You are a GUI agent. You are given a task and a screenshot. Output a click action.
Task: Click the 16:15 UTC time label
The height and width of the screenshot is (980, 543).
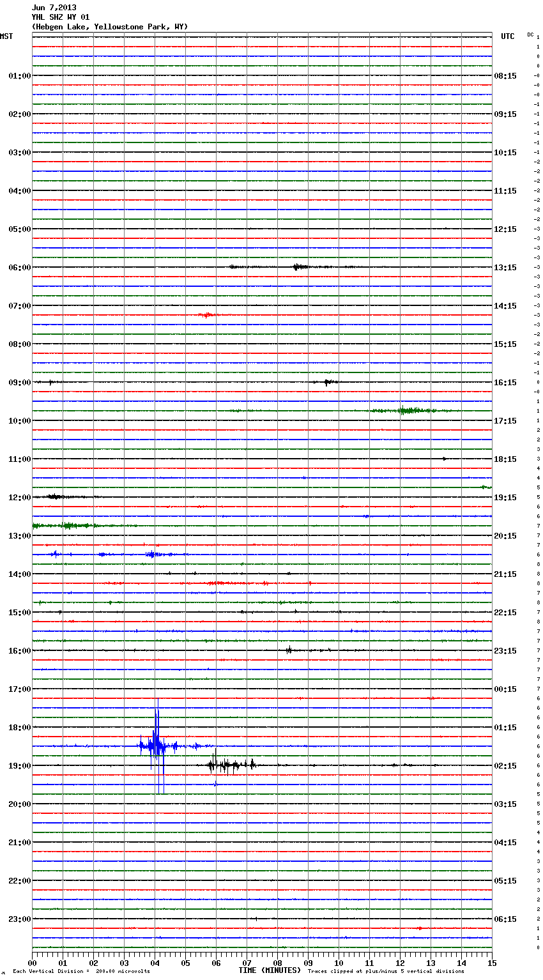(x=505, y=383)
